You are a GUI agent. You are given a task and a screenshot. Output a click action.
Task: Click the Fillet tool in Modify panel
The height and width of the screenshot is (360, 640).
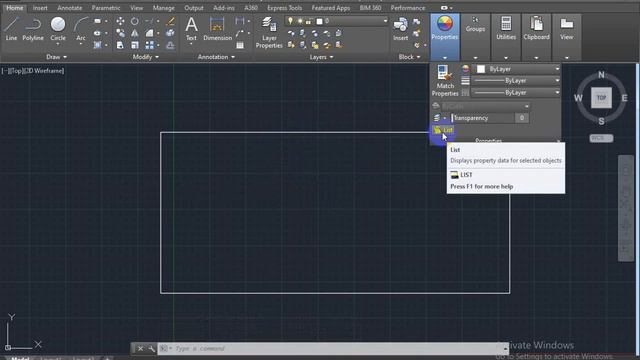(149, 33)
